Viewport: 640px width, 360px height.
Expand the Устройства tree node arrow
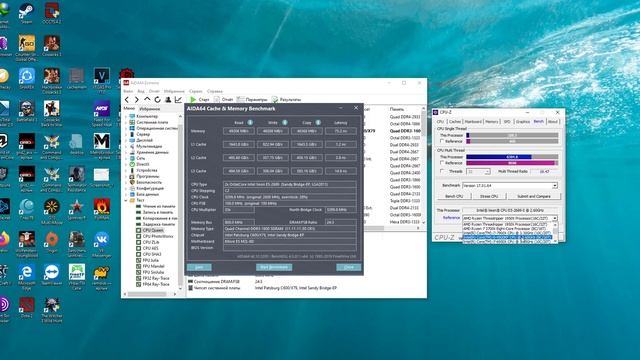click(x=126, y=170)
